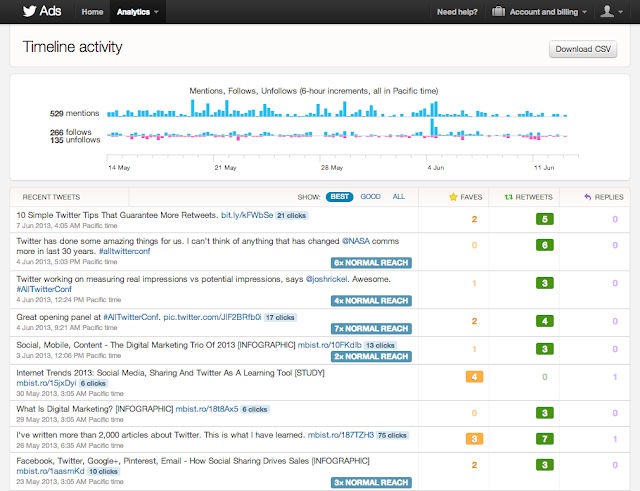The image size is (640, 491).
Task: Open the mbist.ro/15jxDyi link
Action: pyautogui.click(x=46, y=383)
